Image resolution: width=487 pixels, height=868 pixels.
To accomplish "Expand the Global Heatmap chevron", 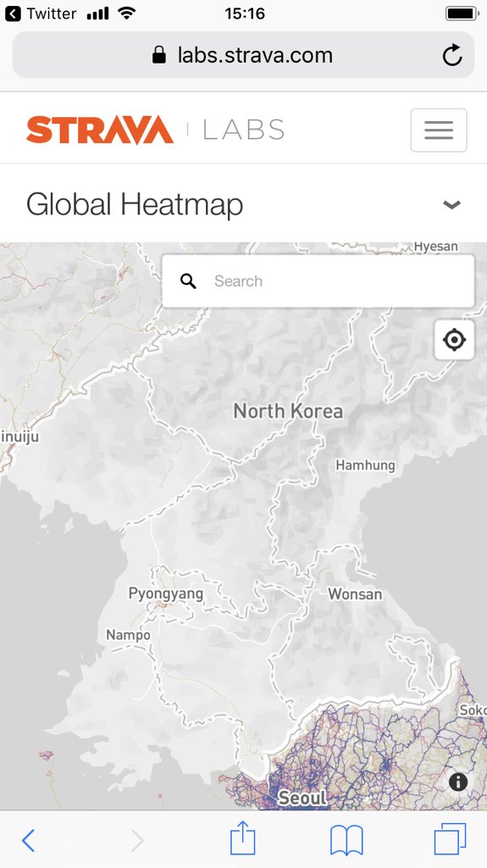I will [451, 205].
